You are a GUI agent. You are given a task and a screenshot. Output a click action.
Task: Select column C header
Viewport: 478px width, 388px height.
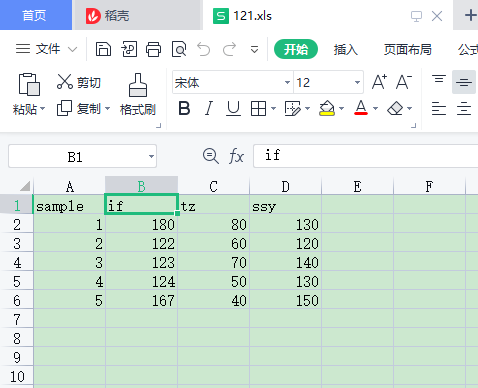[214, 186]
